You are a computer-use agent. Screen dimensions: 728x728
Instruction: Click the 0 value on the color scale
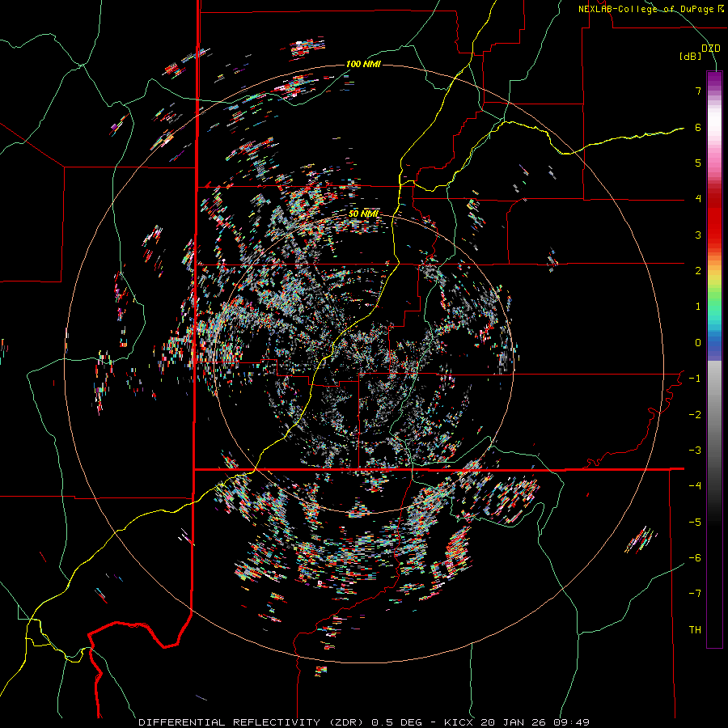pyautogui.click(x=698, y=343)
